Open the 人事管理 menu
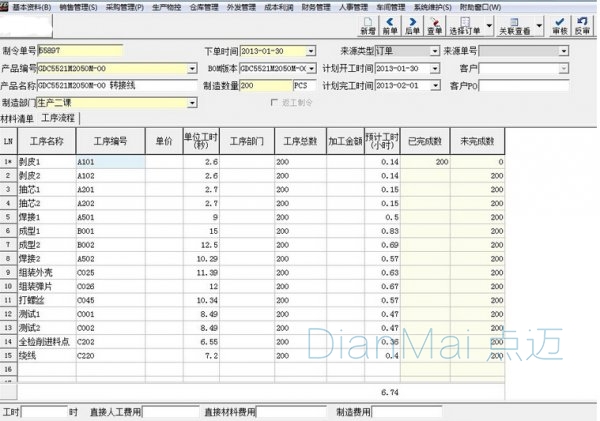This screenshot has height=421, width=600. [353, 7]
